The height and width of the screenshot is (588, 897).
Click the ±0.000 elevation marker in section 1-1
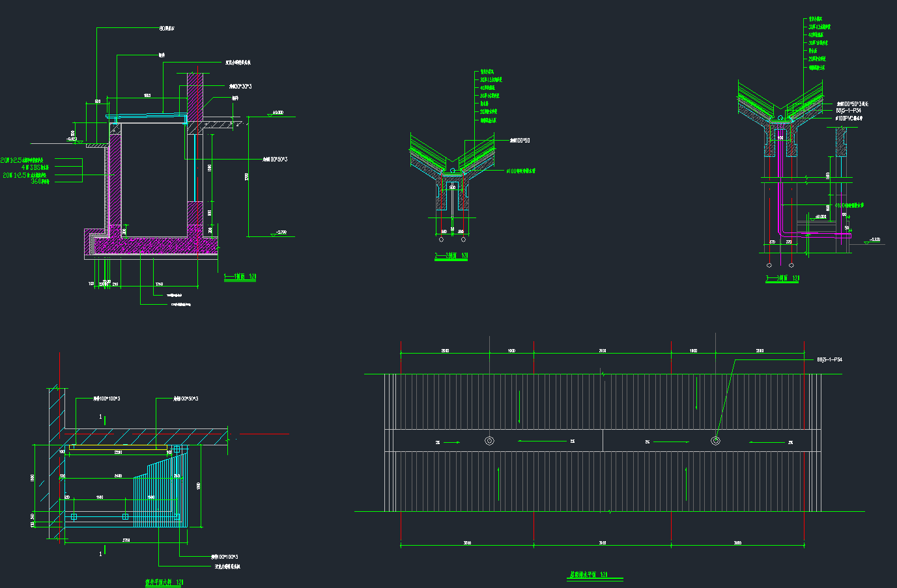point(276,113)
